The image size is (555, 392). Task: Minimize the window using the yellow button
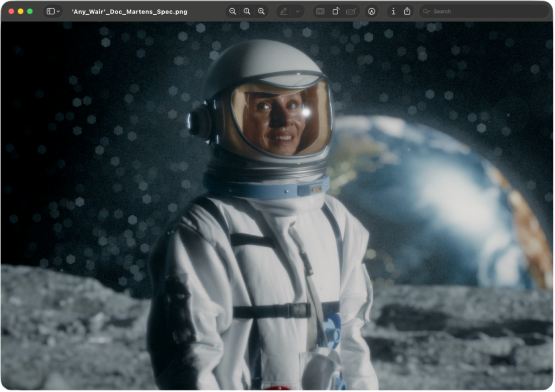click(21, 11)
